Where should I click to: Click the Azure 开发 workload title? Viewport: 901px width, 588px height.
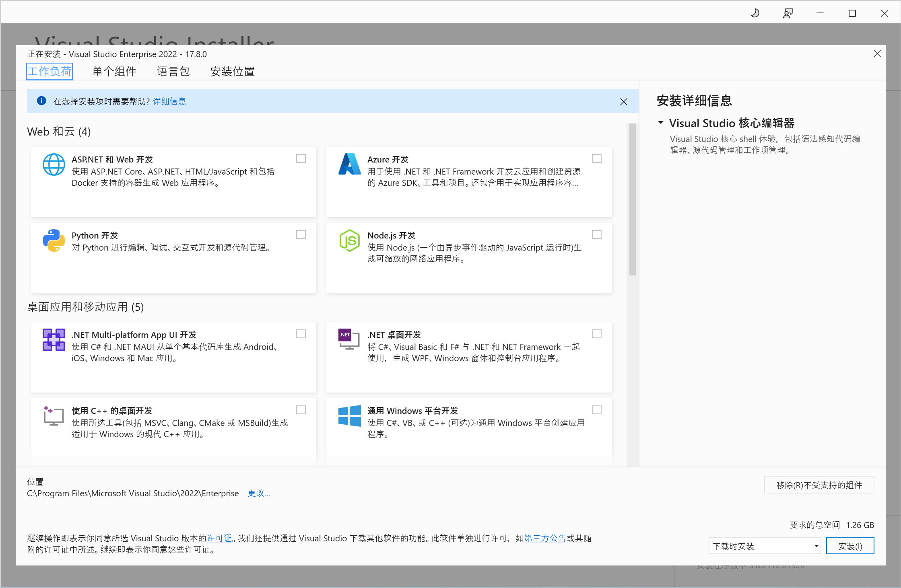click(388, 159)
